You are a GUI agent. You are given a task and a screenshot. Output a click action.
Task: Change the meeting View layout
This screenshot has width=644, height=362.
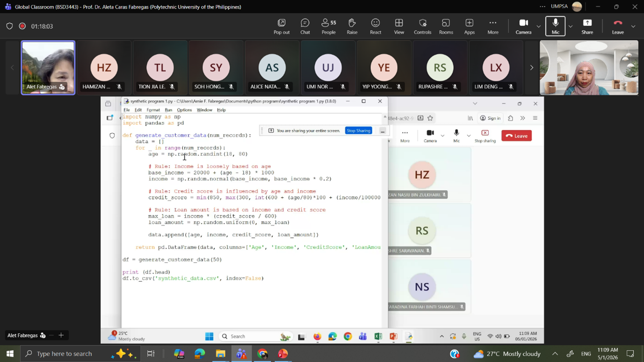click(398, 26)
